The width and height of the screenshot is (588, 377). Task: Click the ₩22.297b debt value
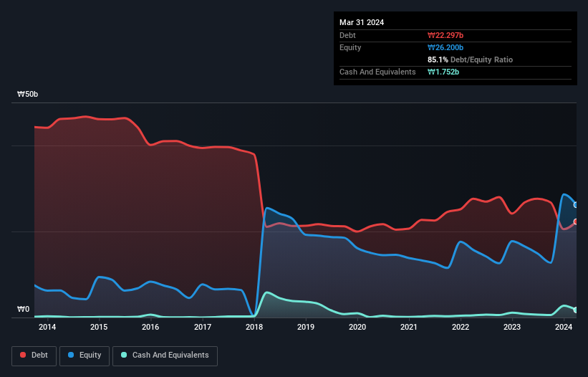pos(445,35)
